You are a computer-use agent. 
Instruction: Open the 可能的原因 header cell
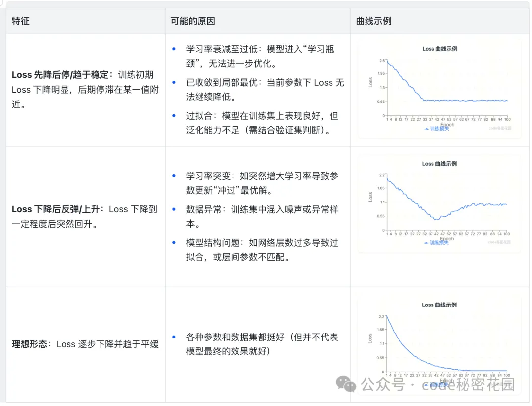(193, 21)
